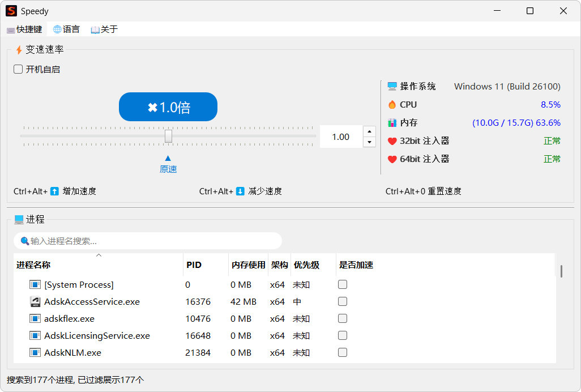The width and height of the screenshot is (581, 392).
Task: Click the down arrow to decrease speed value
Action: coord(369,142)
